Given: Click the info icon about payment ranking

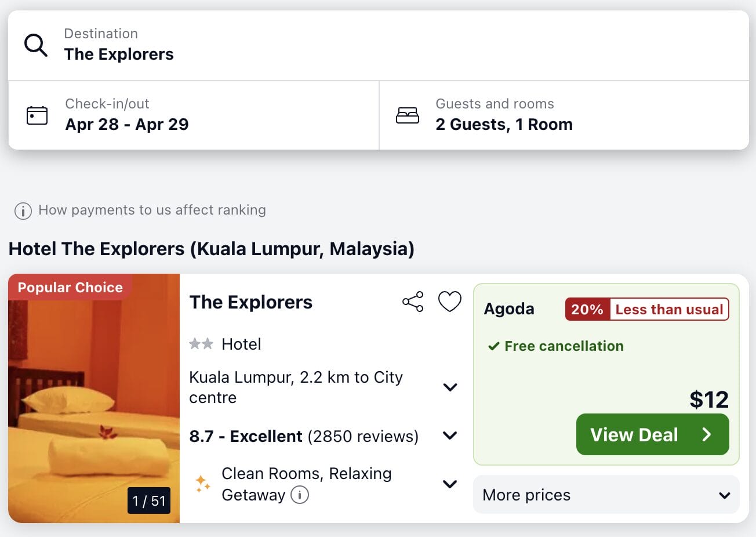Looking at the screenshot, I should pos(23,211).
